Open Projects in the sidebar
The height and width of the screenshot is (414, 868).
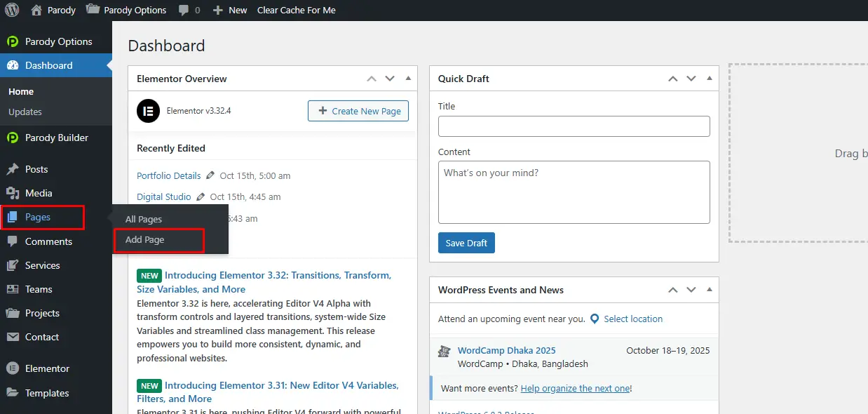click(42, 313)
